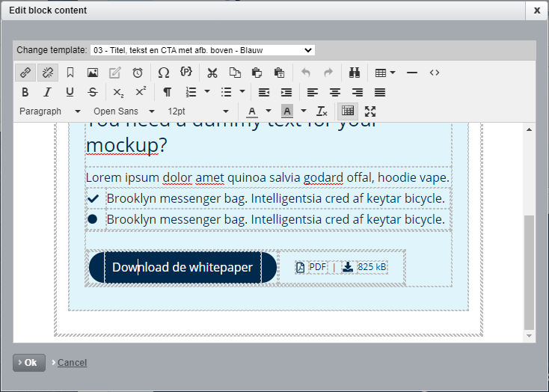Click the Paste as text icon
Image resolution: width=549 pixels, height=392 pixels.
tap(280, 73)
